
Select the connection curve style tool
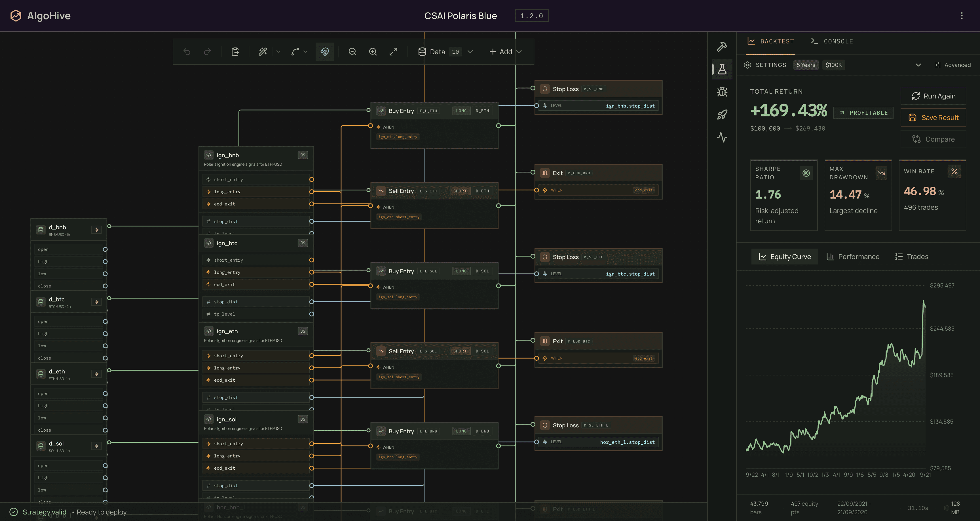pyautogui.click(x=295, y=52)
